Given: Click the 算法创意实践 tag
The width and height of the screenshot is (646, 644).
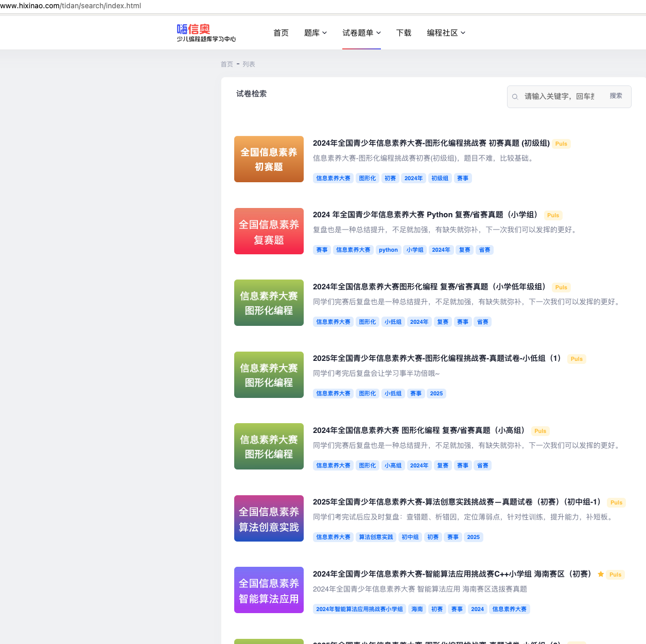Looking at the screenshot, I should tap(376, 537).
